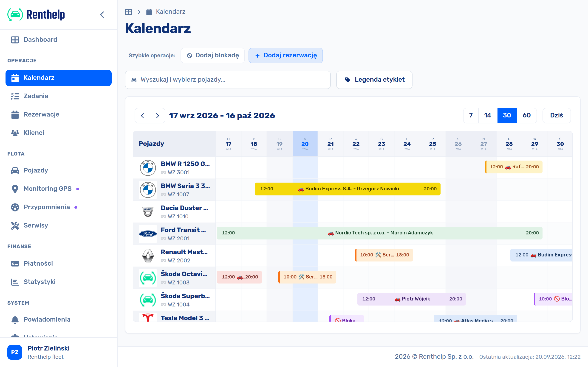The width and height of the screenshot is (588, 367).
Task: Go to next date range arrow
Action: [x=157, y=116]
